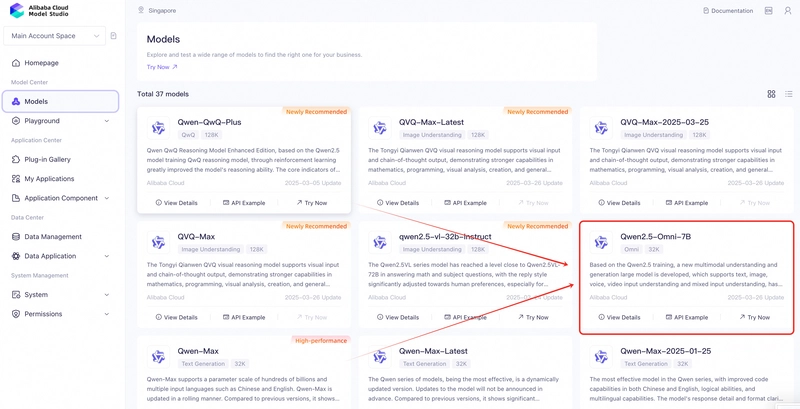
Task: Open My Applications in the sidebar
Action: coord(49,179)
